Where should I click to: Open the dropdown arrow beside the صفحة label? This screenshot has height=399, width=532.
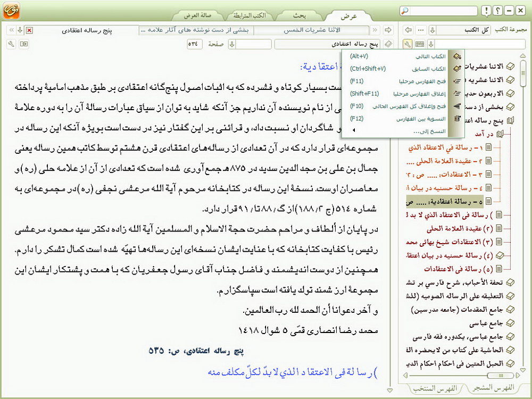click(232, 44)
